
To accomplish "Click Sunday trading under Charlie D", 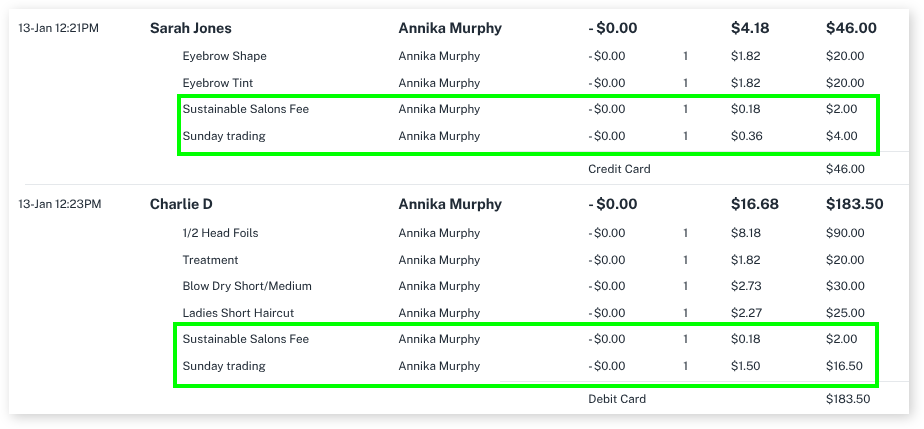I will pyautogui.click(x=224, y=366).
